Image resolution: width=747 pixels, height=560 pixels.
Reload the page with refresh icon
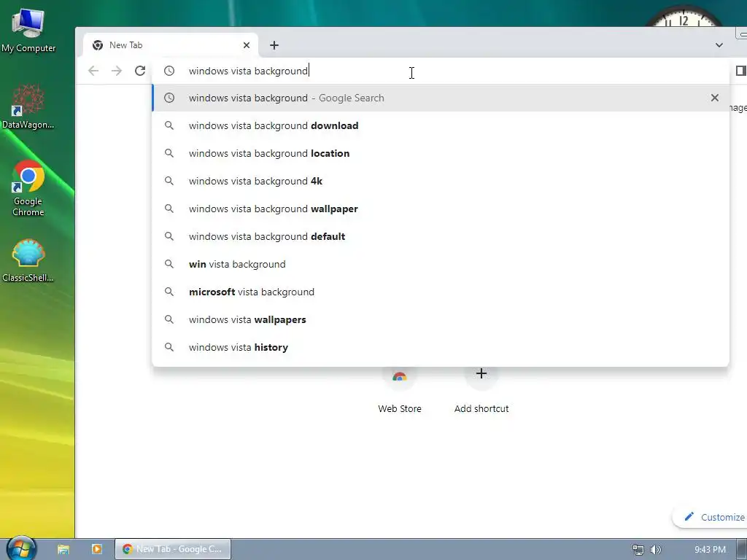click(140, 71)
